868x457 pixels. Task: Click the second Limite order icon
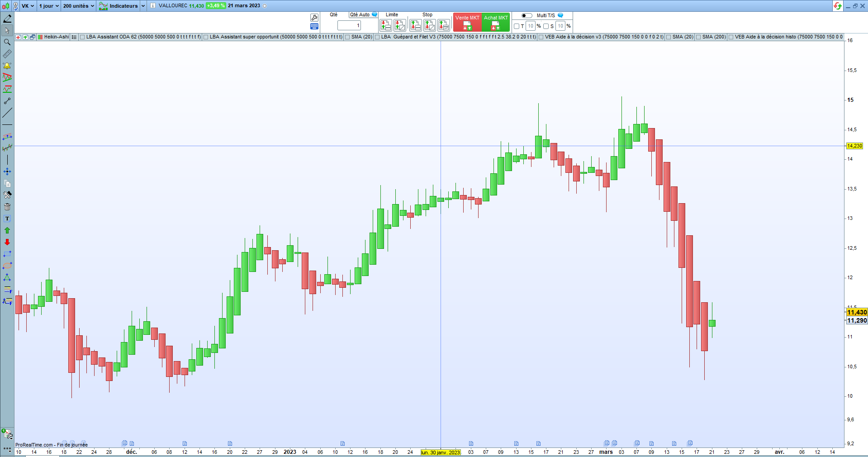[x=399, y=25]
